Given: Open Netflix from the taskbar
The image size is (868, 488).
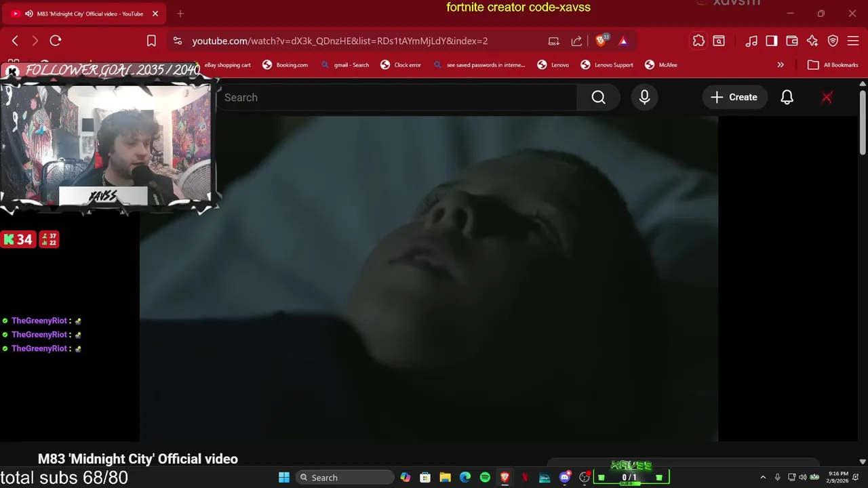Looking at the screenshot, I should coord(524,477).
